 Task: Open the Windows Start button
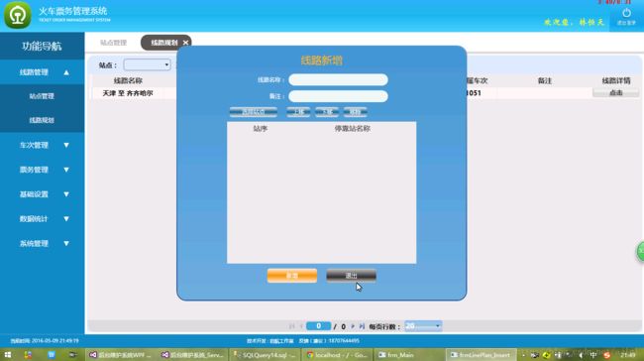(x=7, y=354)
